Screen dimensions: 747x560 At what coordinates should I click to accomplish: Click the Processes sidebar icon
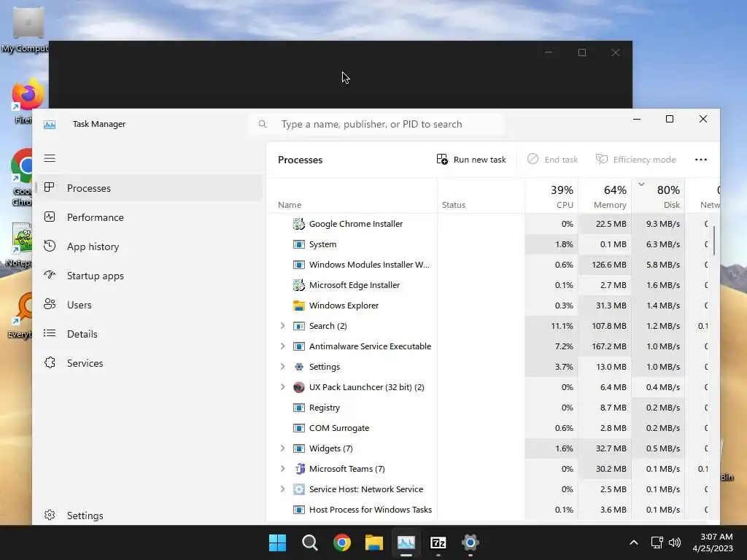click(49, 187)
